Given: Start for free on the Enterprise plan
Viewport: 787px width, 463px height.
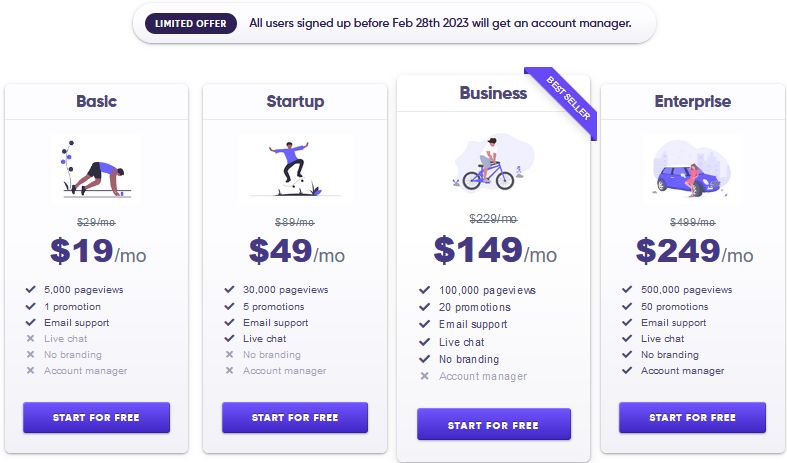Looking at the screenshot, I should (692, 417).
